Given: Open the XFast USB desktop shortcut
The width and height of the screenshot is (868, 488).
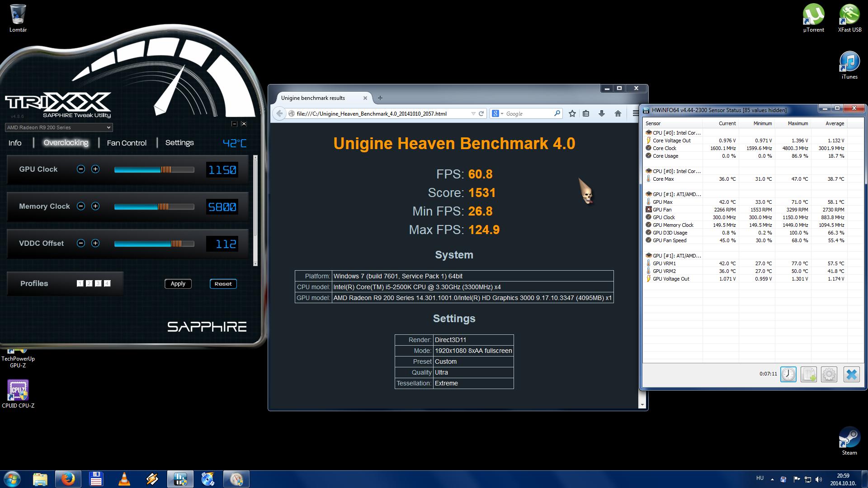Looking at the screenshot, I should (849, 18).
